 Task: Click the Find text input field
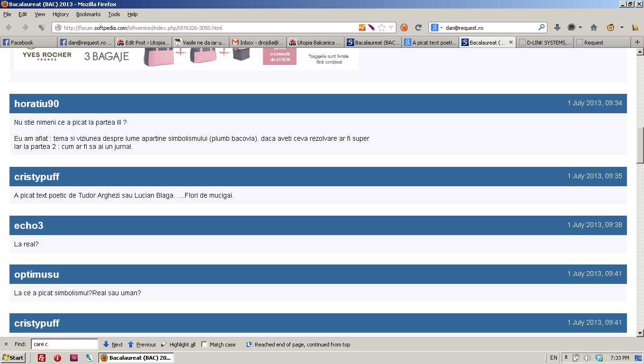tap(64, 345)
